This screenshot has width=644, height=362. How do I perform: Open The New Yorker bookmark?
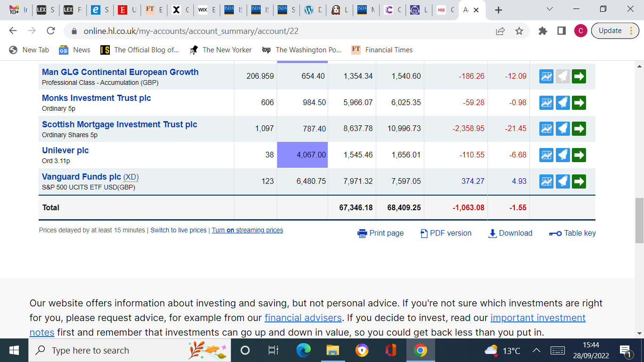pyautogui.click(x=221, y=50)
